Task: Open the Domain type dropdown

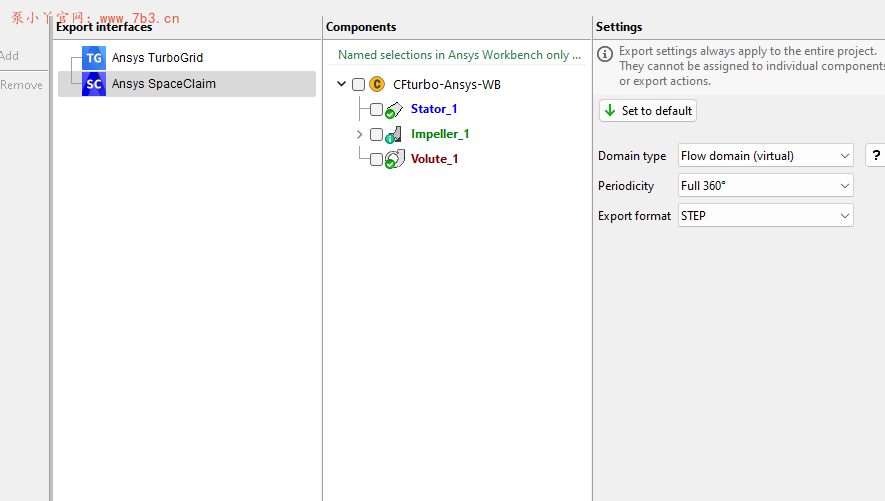Action: [x=765, y=156]
